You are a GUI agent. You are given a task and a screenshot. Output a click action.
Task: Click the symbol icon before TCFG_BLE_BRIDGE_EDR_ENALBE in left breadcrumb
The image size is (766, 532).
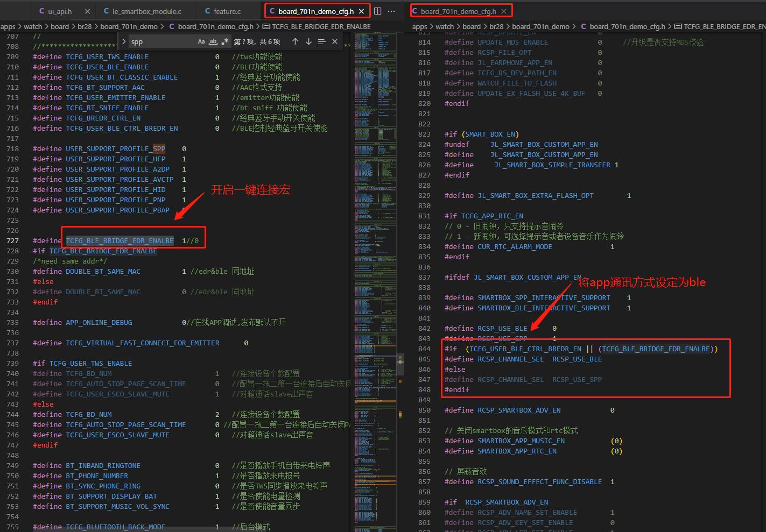click(266, 26)
